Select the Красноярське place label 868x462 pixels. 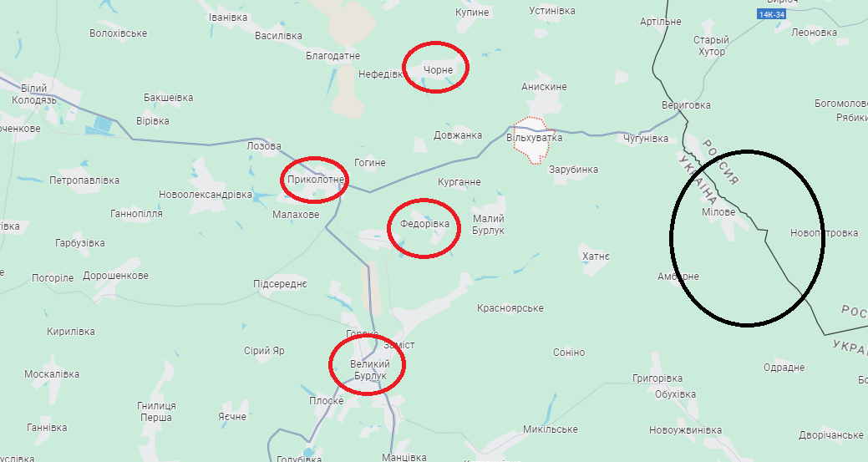[x=510, y=308]
